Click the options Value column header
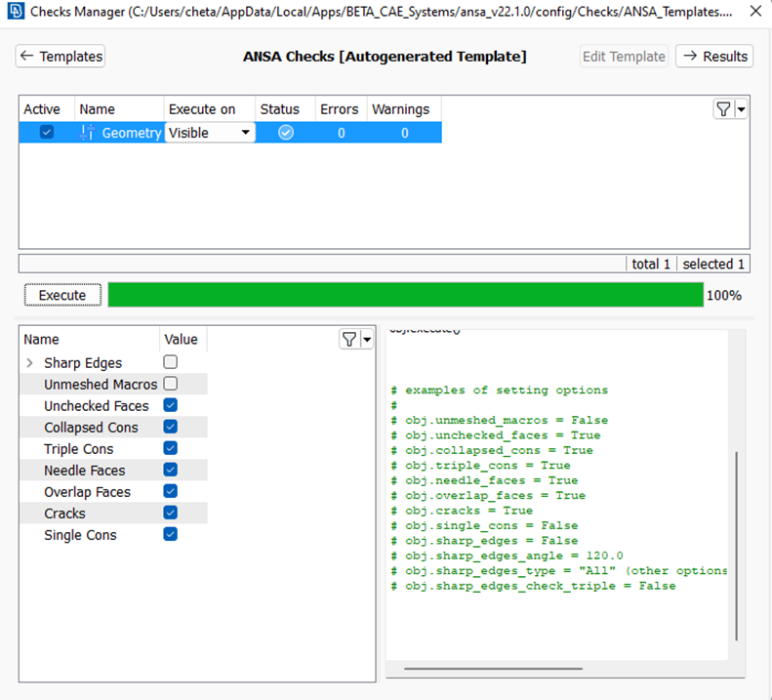 point(183,340)
